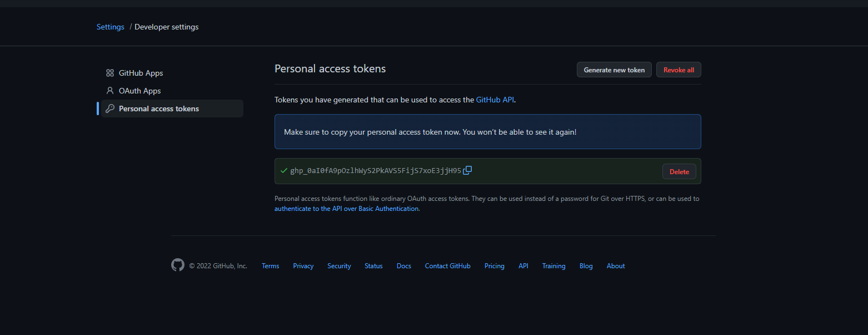Select the ghp_ token string text
The width and height of the screenshot is (868, 335).
(x=376, y=171)
